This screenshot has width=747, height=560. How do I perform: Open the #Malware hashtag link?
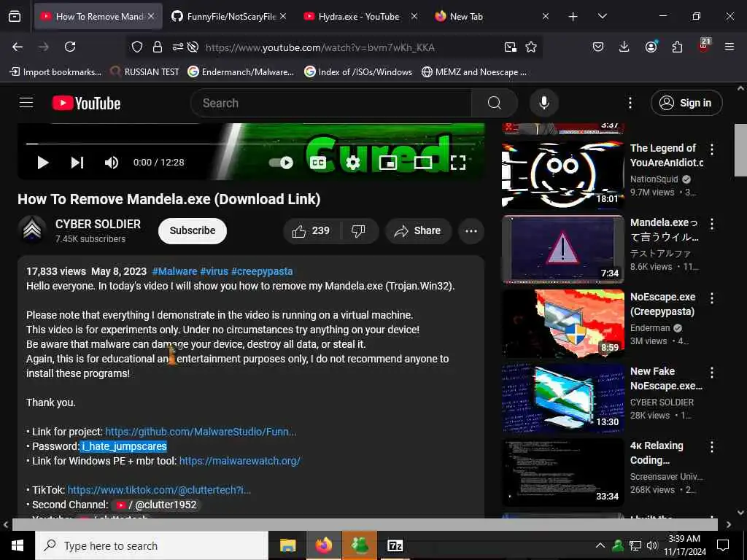click(174, 271)
